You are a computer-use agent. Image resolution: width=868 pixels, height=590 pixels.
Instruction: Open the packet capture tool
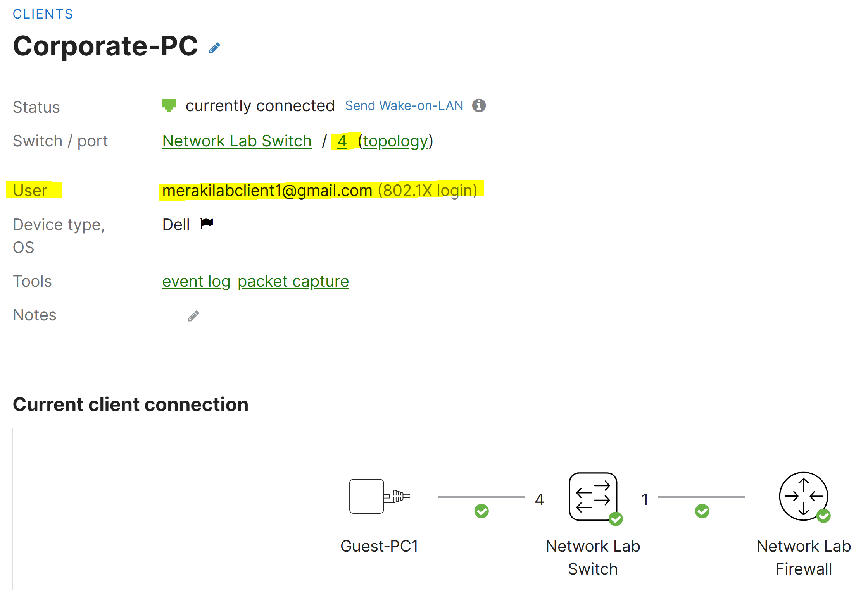(x=293, y=281)
